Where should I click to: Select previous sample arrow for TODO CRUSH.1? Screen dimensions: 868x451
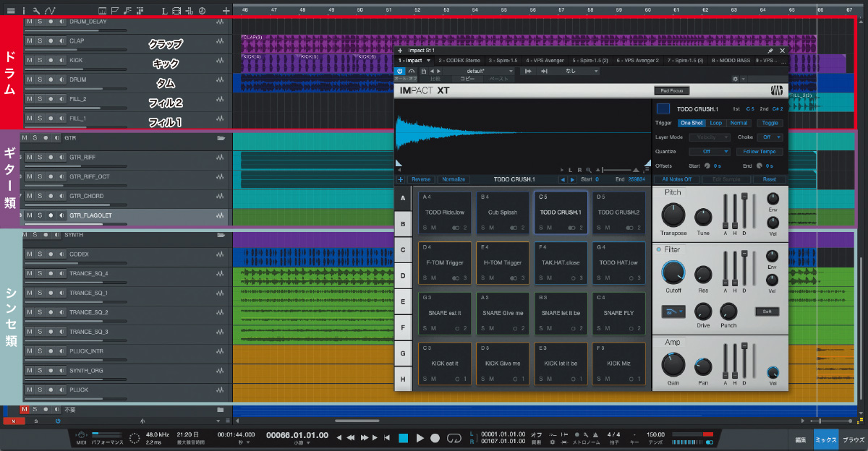coord(563,179)
